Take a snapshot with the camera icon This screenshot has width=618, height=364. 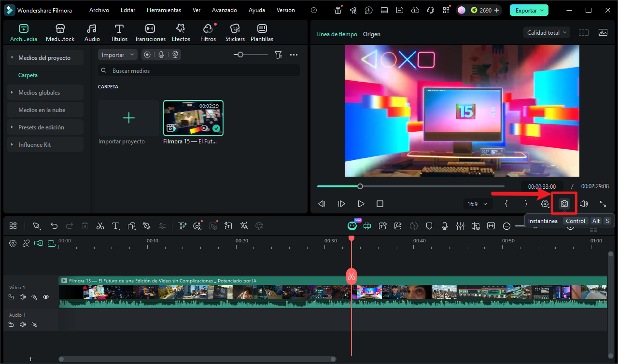point(564,204)
